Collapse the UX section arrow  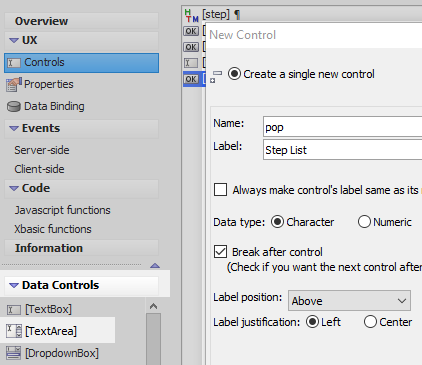(x=14, y=40)
